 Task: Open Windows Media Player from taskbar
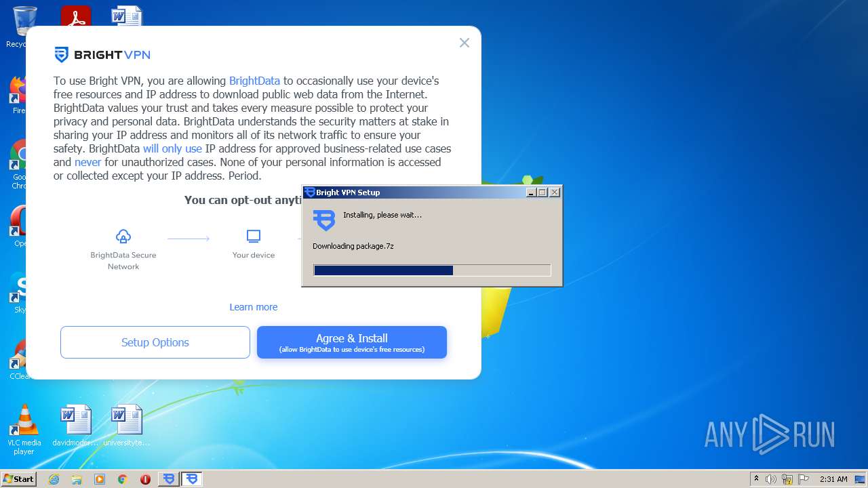click(x=100, y=479)
